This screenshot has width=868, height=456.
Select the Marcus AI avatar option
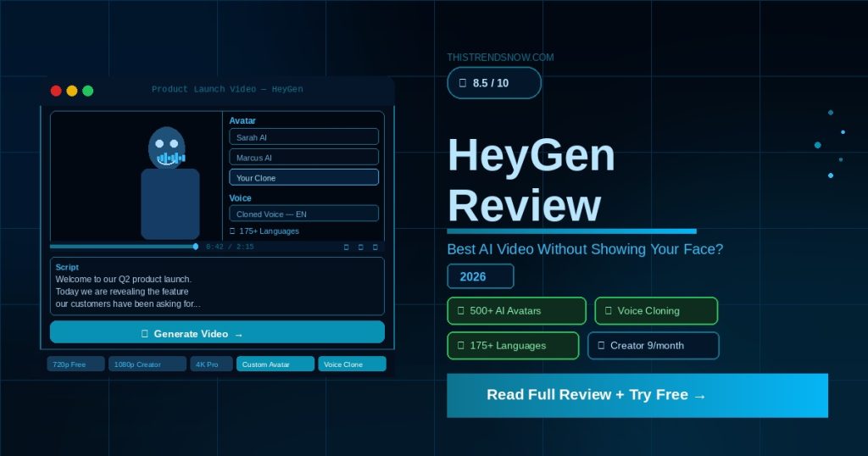click(x=303, y=158)
